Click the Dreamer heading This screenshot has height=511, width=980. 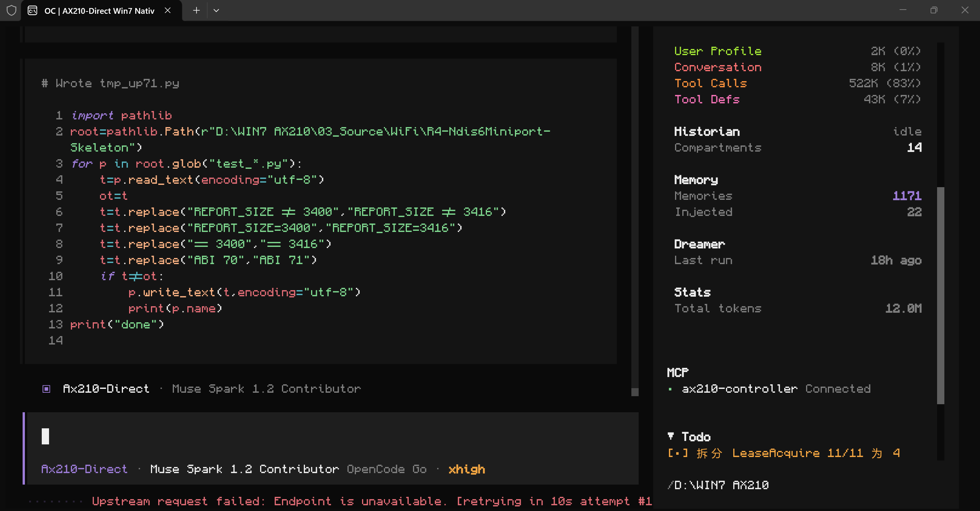tap(700, 244)
